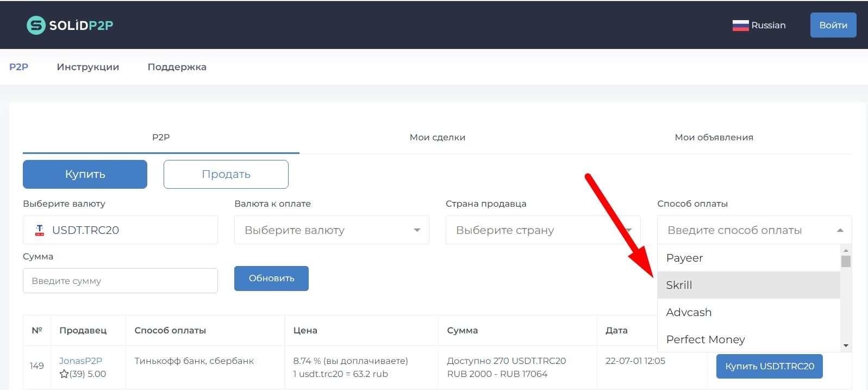The height and width of the screenshot is (390, 868).
Task: Click the Russian flag language icon
Action: [740, 25]
